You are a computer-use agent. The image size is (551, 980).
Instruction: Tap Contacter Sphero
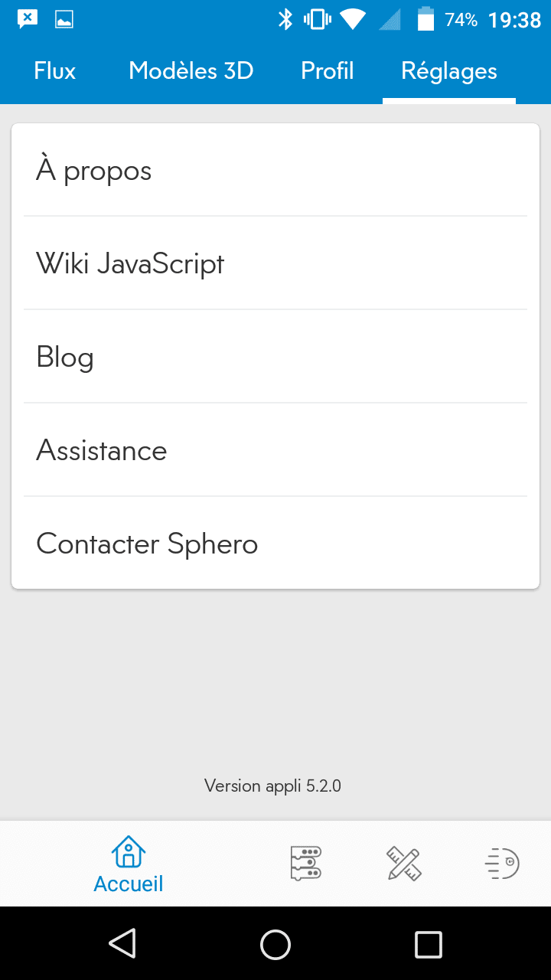point(275,544)
